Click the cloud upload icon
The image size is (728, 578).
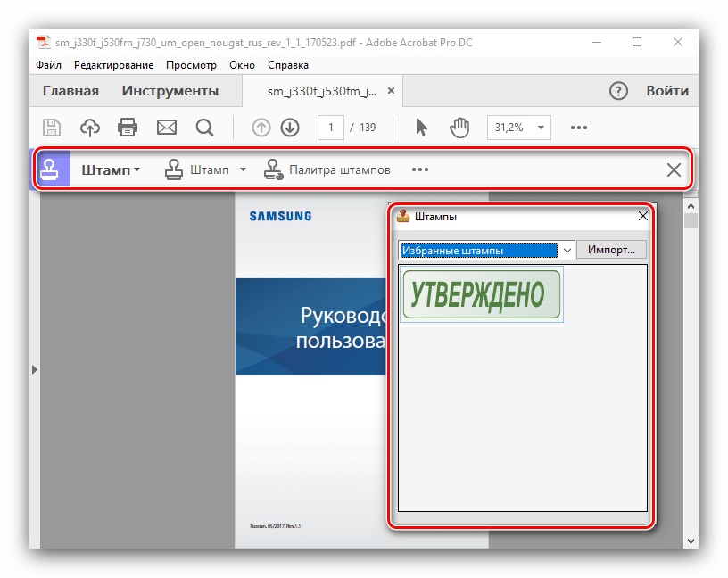(90, 128)
